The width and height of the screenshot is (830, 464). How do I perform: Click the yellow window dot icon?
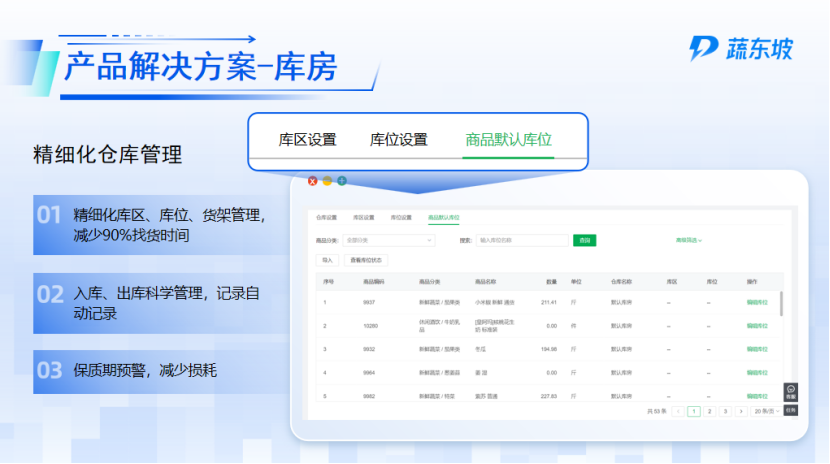click(327, 181)
